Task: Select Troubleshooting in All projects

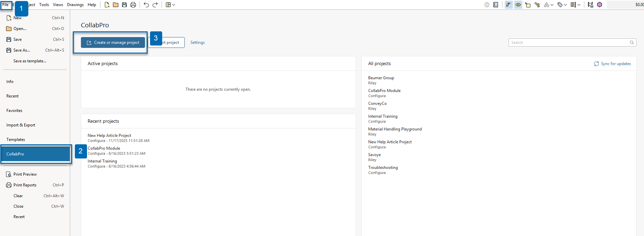Action: pyautogui.click(x=383, y=170)
